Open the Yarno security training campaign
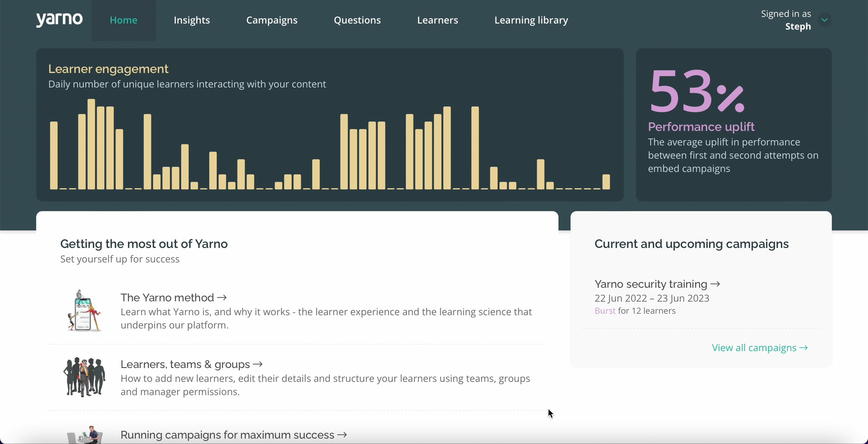The width and height of the screenshot is (868, 444). (658, 284)
